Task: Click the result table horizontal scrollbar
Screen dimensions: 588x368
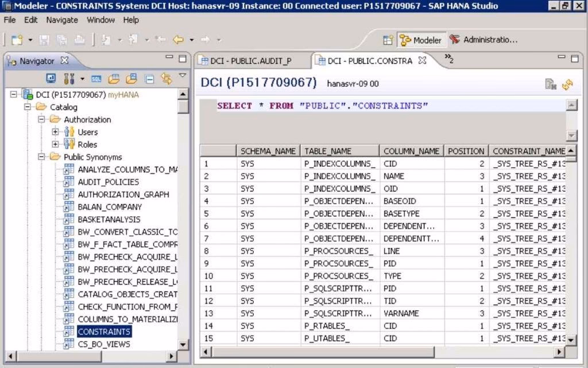Action: (x=323, y=352)
